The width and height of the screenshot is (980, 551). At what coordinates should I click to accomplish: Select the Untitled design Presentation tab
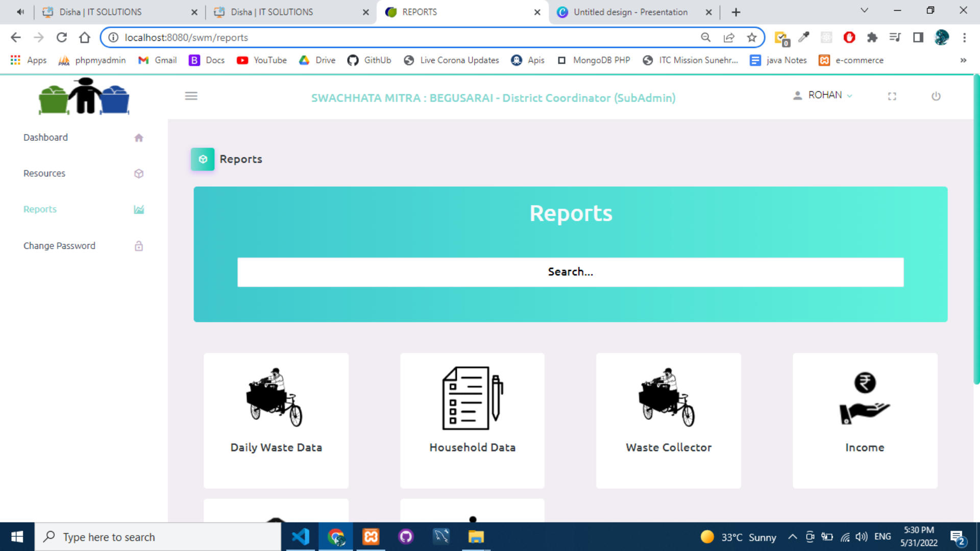[x=630, y=12]
